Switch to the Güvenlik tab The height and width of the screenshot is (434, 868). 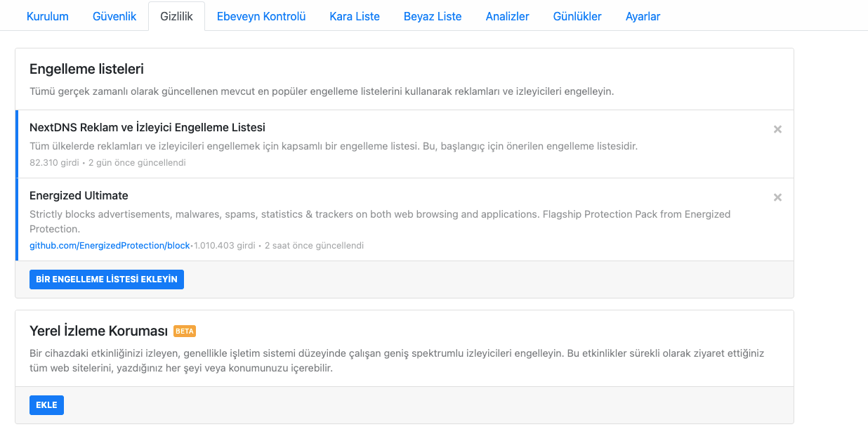[x=114, y=16]
